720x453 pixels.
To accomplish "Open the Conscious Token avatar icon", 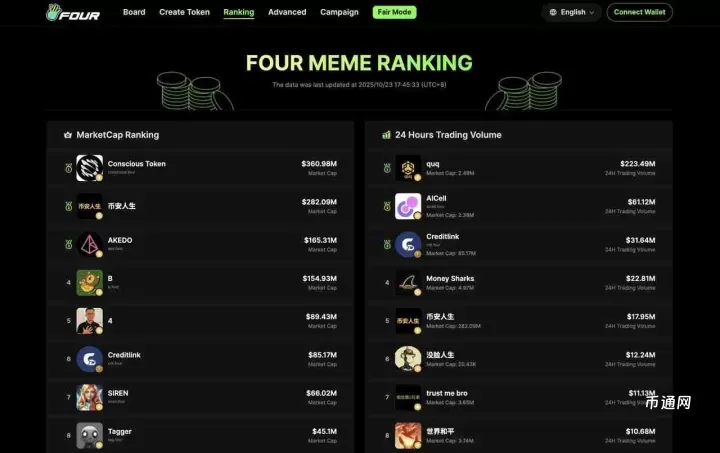I will point(89,168).
